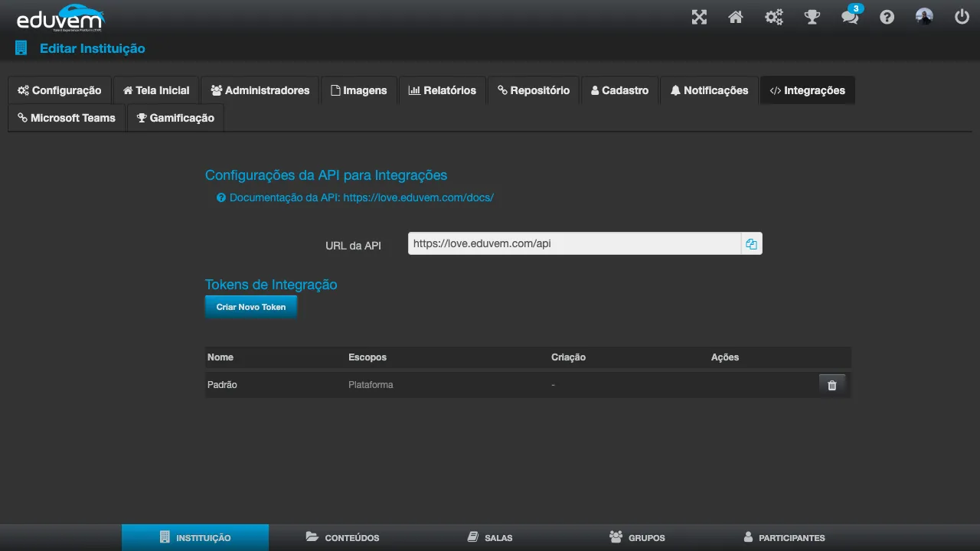This screenshot has width=980, height=551.
Task: Toggle fullscreen with the expand arrows icon
Action: point(699,17)
